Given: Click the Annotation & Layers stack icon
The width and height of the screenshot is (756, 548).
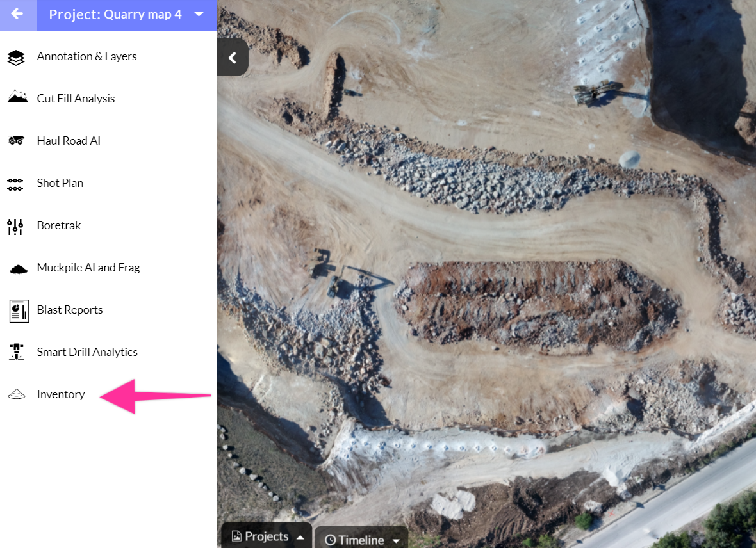Looking at the screenshot, I should [16, 58].
